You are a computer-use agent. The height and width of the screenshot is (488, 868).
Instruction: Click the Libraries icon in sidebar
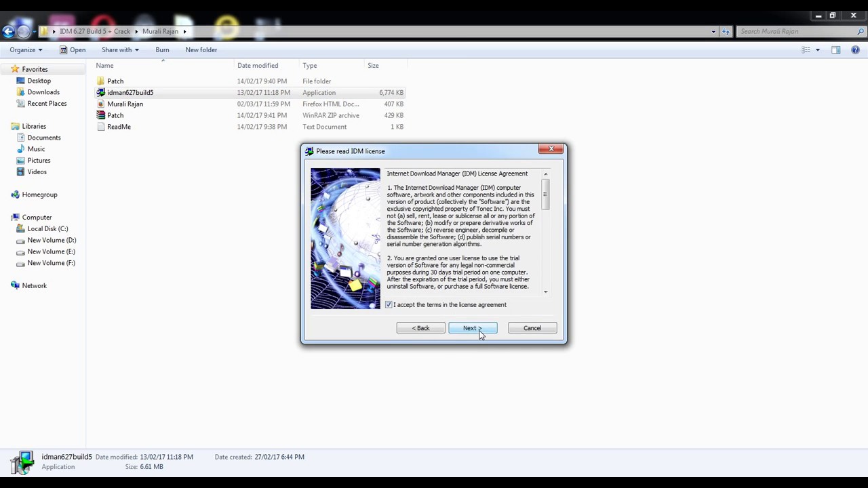pyautogui.click(x=15, y=126)
